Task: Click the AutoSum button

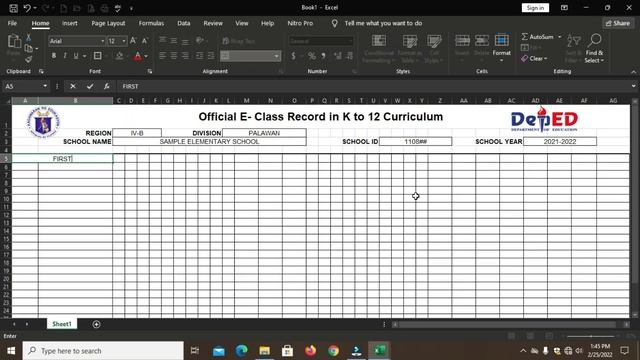Action: 538,37
